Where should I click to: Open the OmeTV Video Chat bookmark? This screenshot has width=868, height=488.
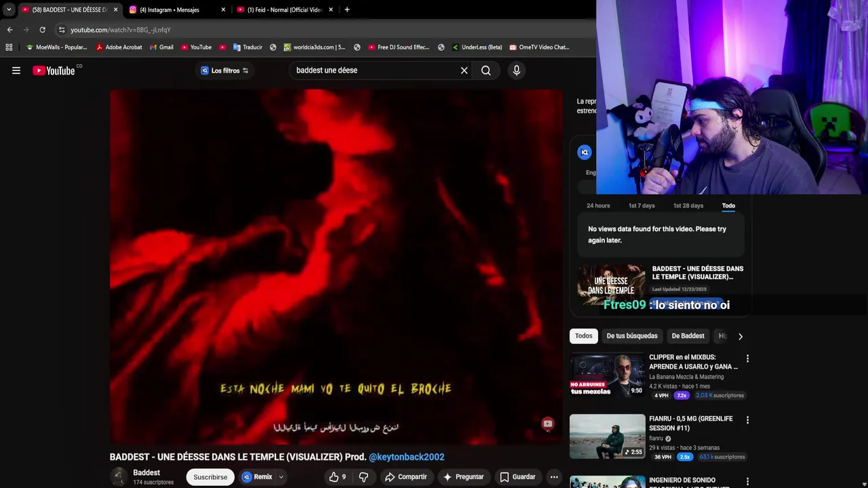(539, 47)
